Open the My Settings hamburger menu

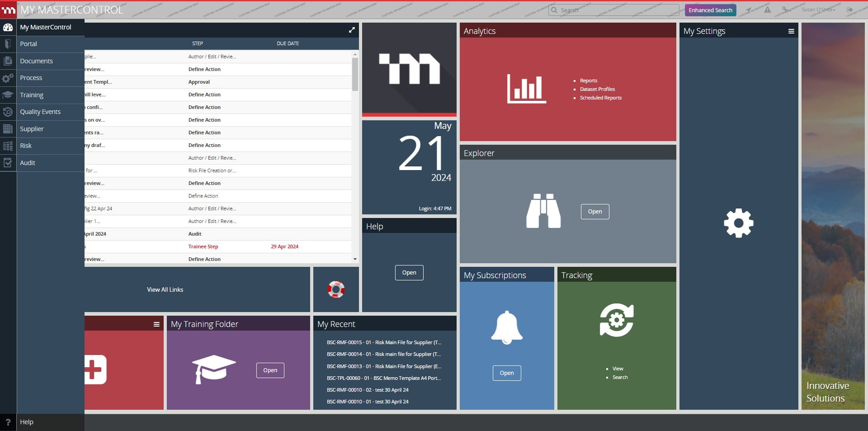click(x=791, y=31)
